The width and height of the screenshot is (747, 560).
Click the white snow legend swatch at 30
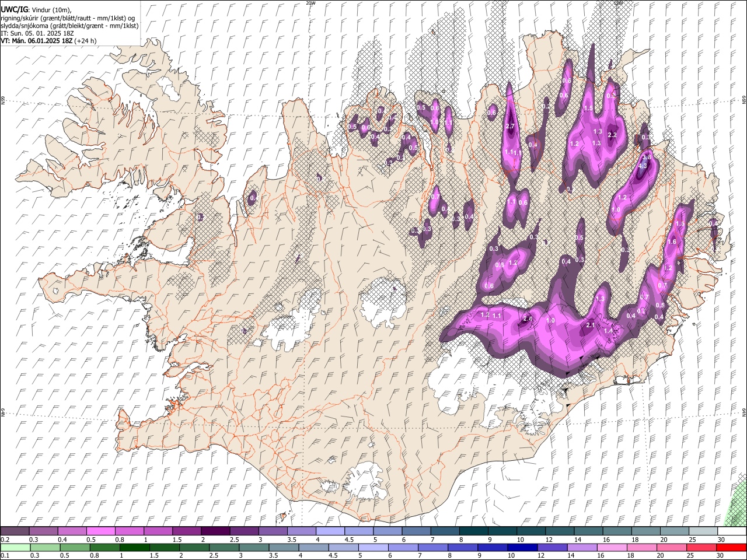coord(732,531)
